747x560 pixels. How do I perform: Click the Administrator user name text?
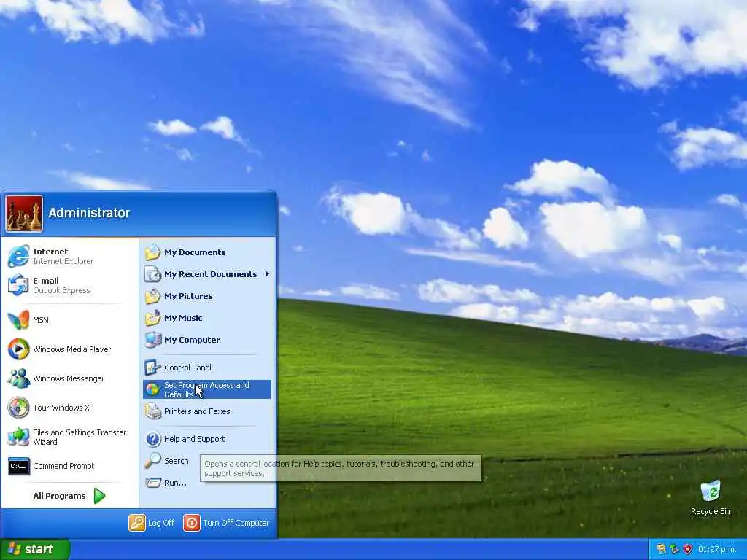89,213
